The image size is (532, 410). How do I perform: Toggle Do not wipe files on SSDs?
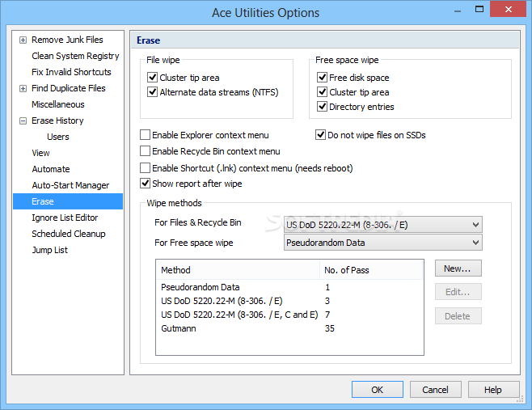(x=320, y=135)
